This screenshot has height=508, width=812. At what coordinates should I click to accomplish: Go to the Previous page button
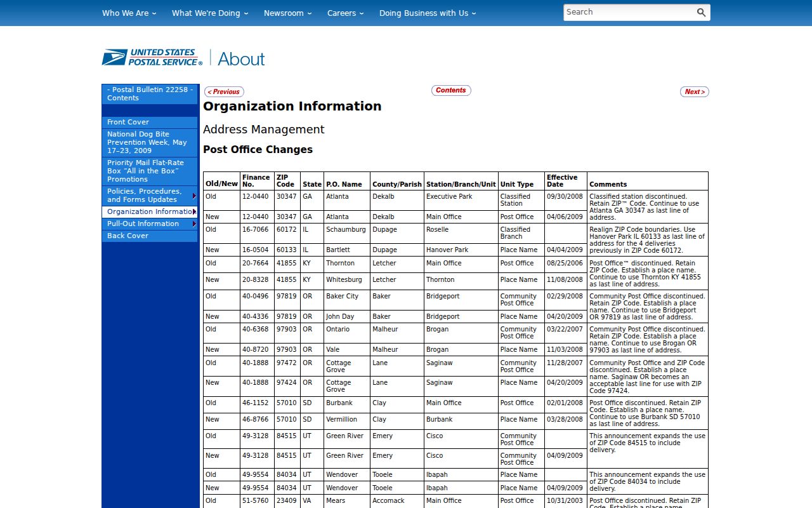(224, 92)
